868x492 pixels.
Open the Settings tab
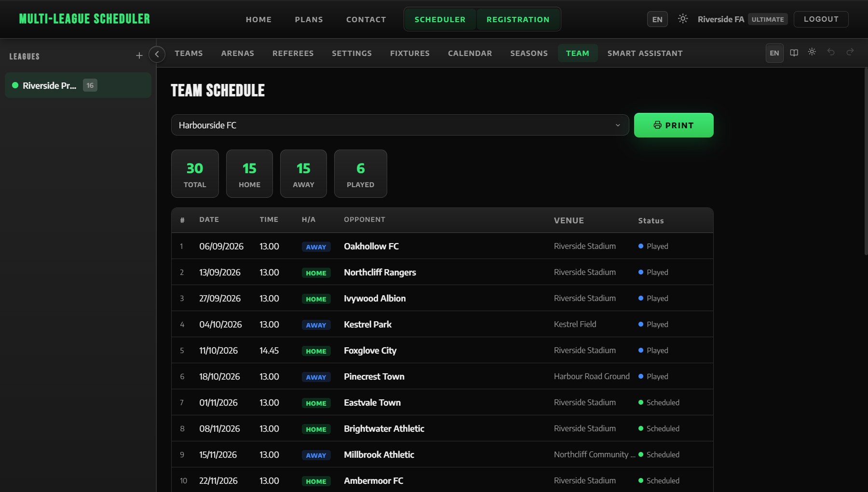(x=352, y=53)
